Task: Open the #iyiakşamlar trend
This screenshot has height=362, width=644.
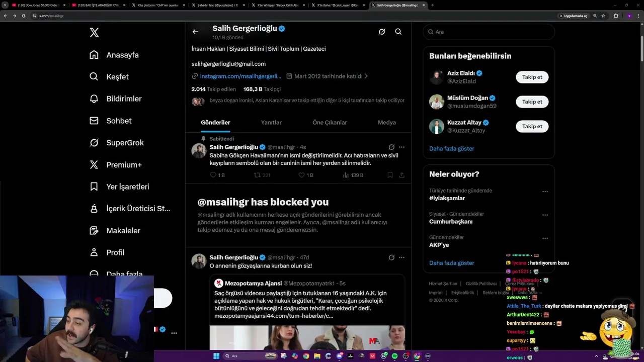Action: [447, 198]
